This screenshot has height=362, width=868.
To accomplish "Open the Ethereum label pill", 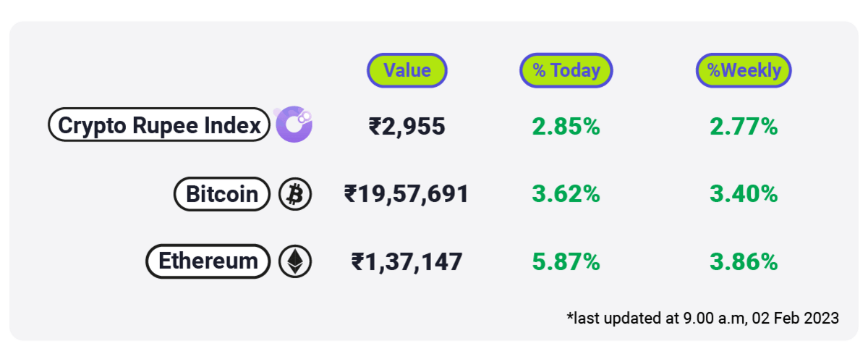I will pyautogui.click(x=208, y=261).
